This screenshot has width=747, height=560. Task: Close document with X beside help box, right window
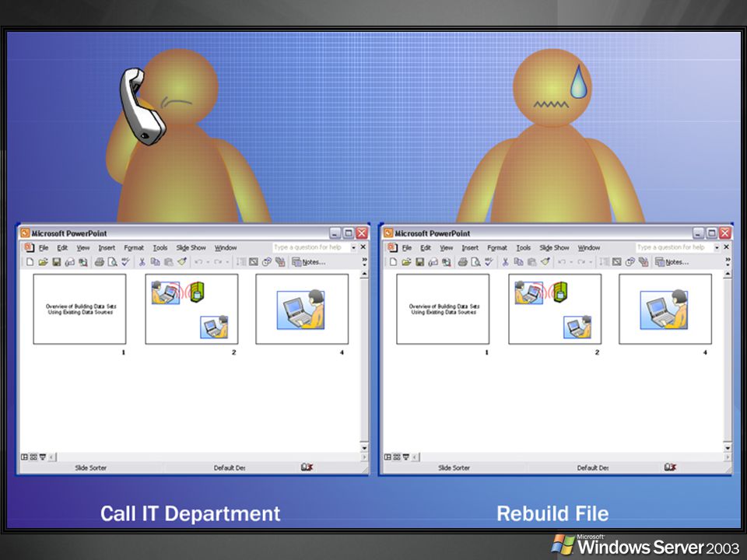(726, 247)
